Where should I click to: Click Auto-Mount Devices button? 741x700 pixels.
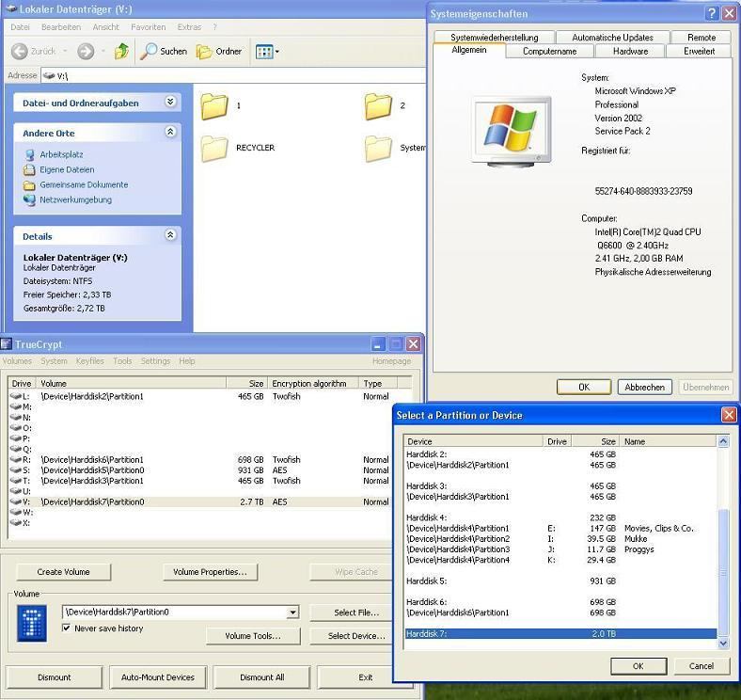(x=157, y=677)
